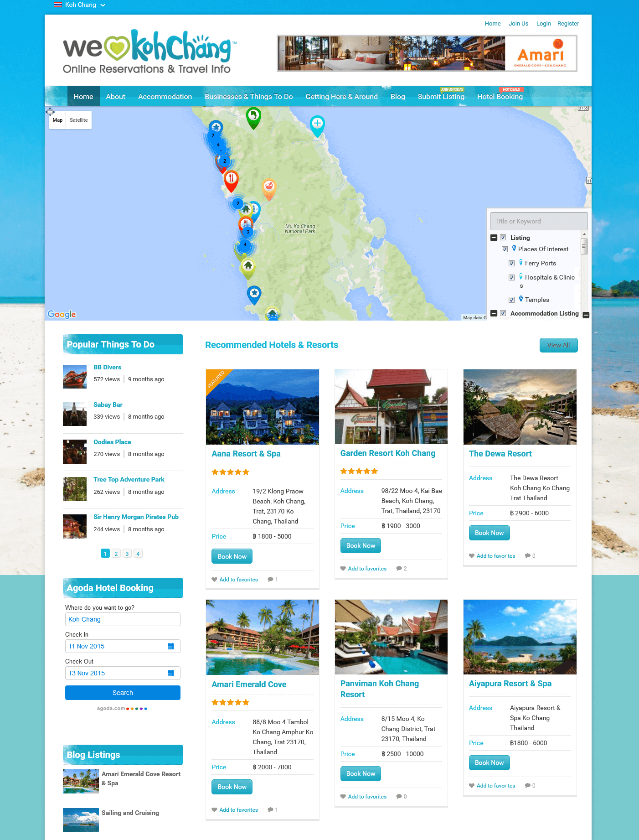Image resolution: width=639 pixels, height=840 pixels.
Task: Uncheck Hospitals & Clinics checkbox
Action: 511,278
